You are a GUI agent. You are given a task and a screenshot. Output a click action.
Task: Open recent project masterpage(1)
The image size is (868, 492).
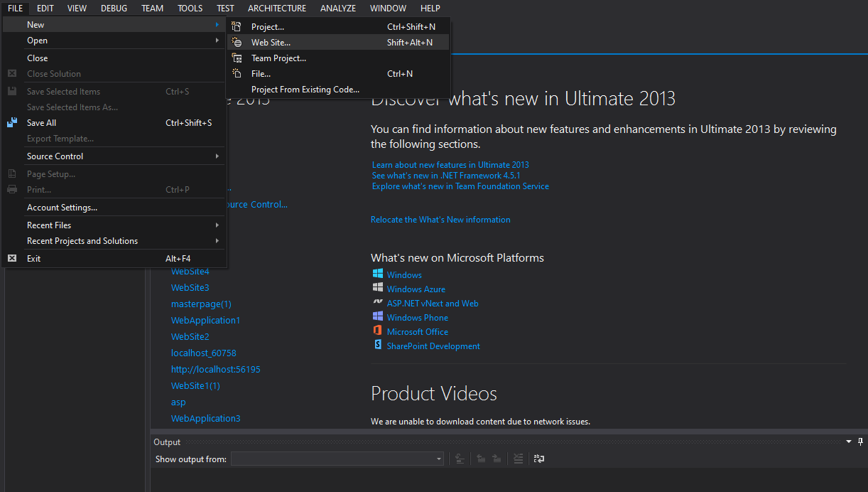coord(201,304)
